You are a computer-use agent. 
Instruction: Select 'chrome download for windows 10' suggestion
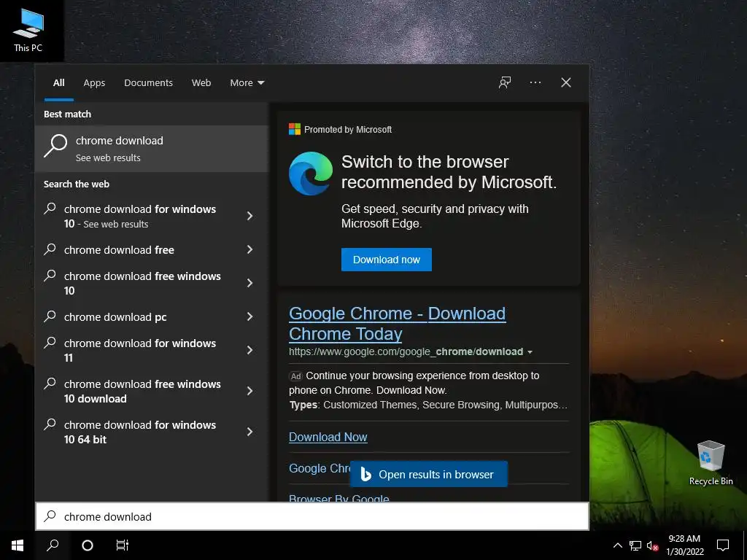(139, 216)
